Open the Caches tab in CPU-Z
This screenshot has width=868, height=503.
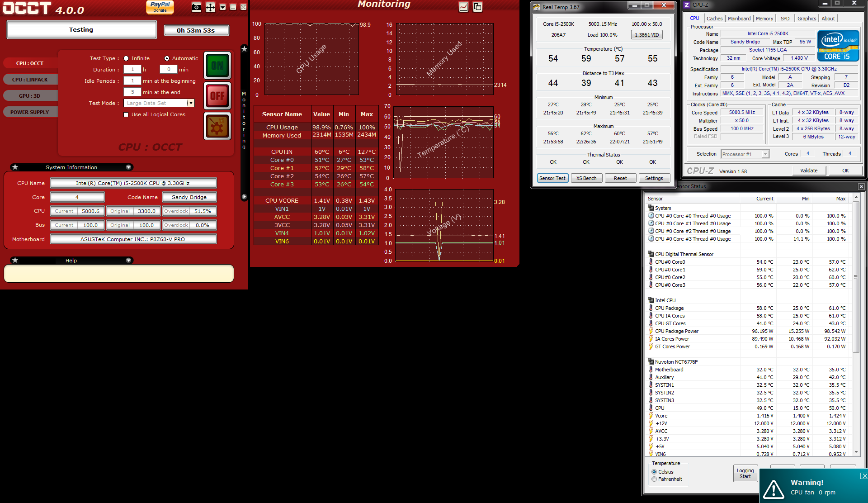point(714,19)
